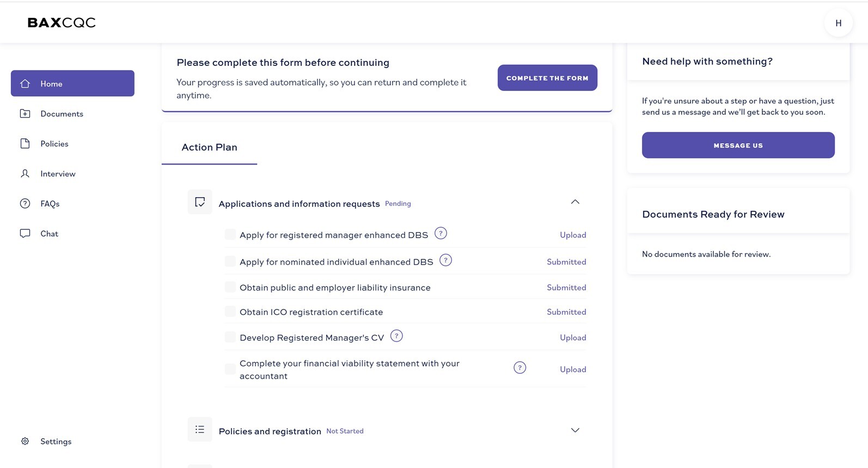Tick the Obtain ICO registration certificate checkbox

click(230, 312)
